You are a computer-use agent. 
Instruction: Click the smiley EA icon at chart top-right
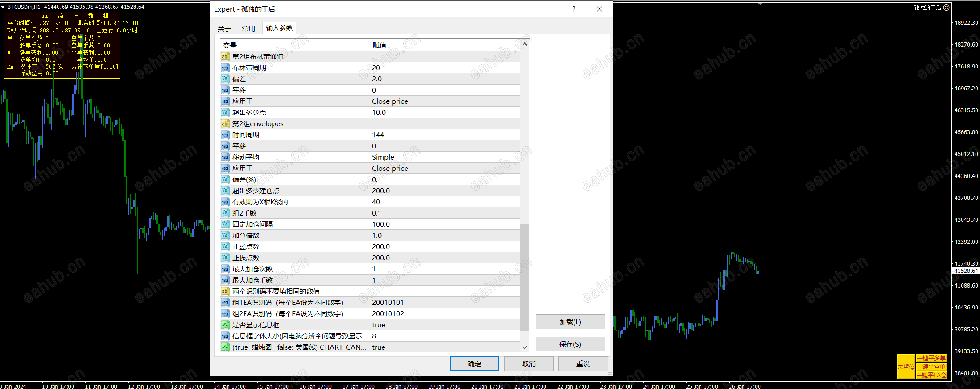(946, 8)
